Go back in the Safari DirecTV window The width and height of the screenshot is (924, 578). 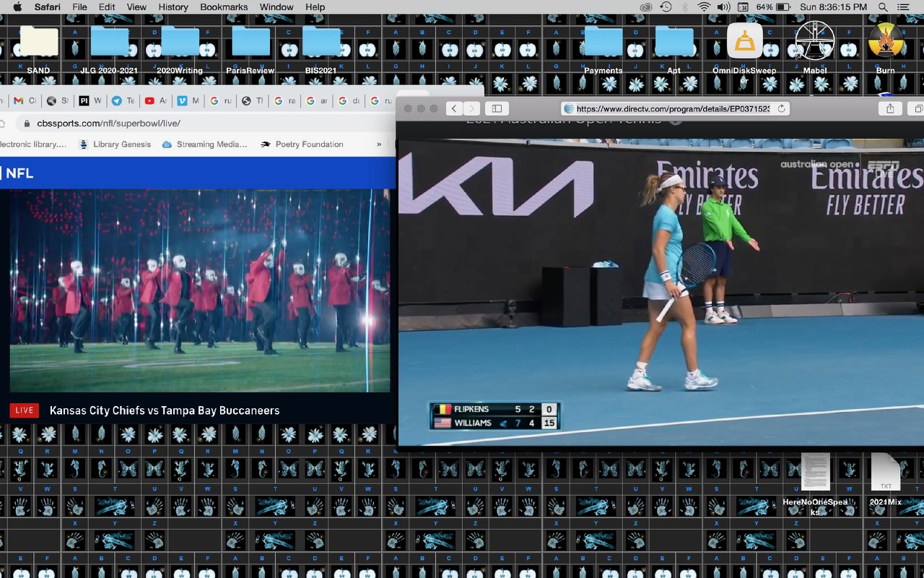coord(454,108)
